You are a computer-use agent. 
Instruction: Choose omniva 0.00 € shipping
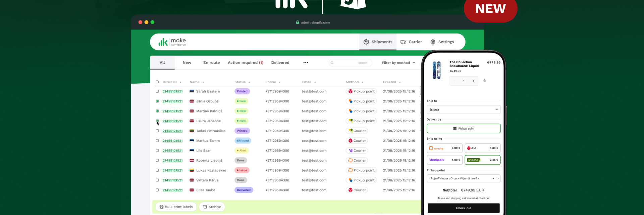click(445, 148)
